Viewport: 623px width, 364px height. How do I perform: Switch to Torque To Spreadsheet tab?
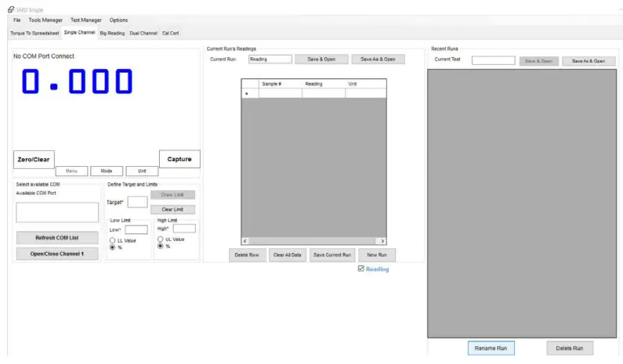(x=34, y=34)
